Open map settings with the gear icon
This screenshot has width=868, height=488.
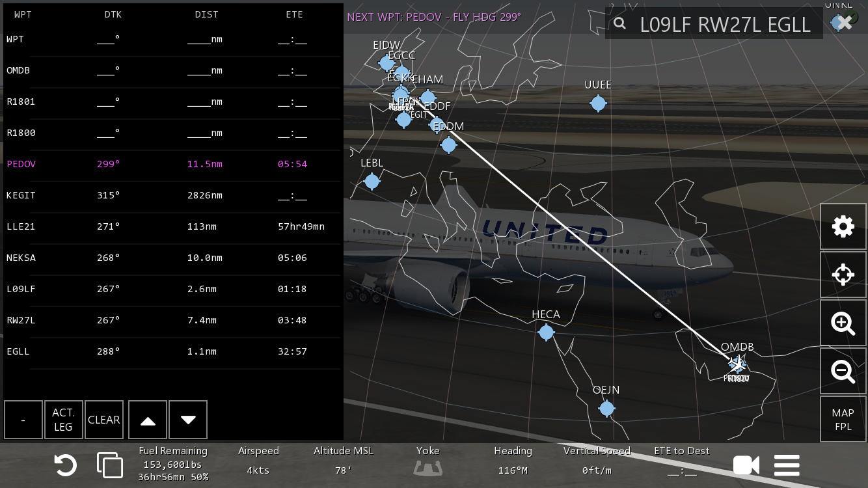(843, 226)
